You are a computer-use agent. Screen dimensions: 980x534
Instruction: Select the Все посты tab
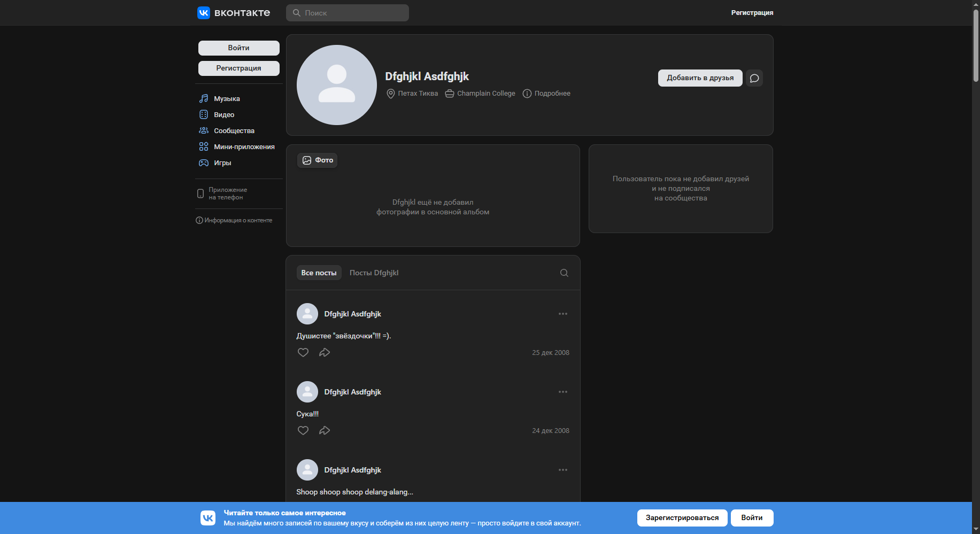click(319, 273)
